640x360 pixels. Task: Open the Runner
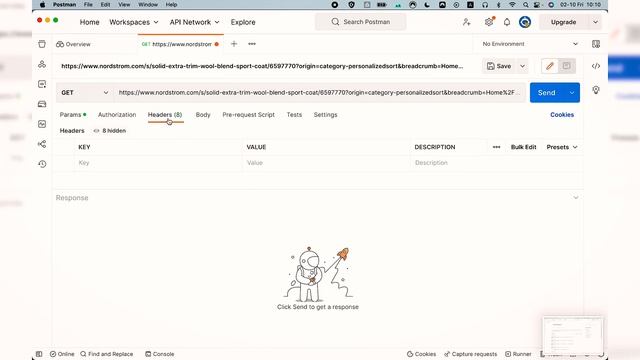tap(518, 354)
